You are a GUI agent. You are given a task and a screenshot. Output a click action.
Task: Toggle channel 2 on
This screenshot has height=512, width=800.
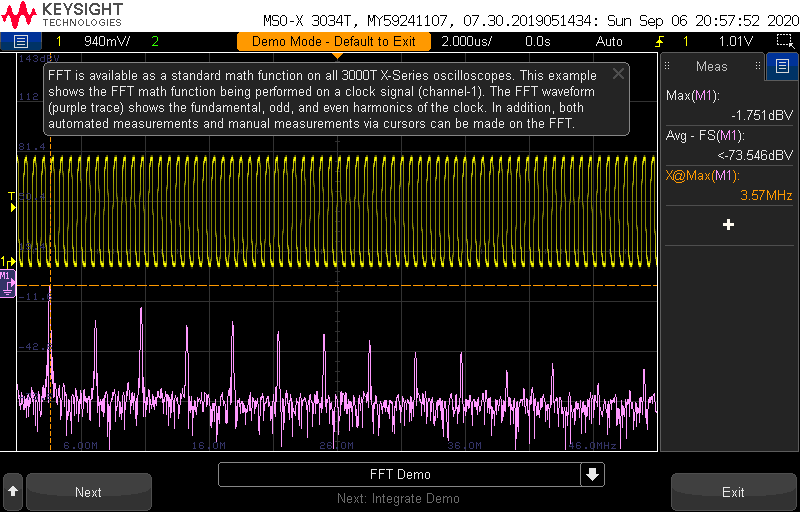154,41
